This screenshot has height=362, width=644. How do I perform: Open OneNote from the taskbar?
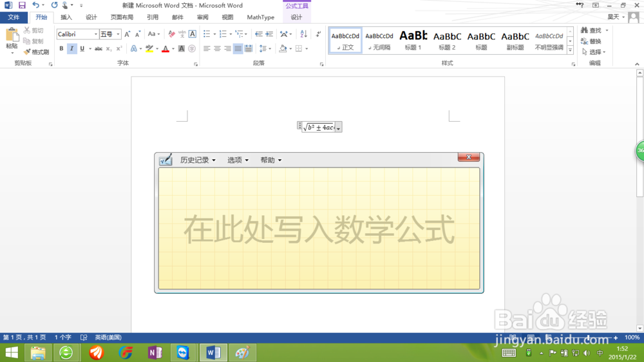pos(155,352)
